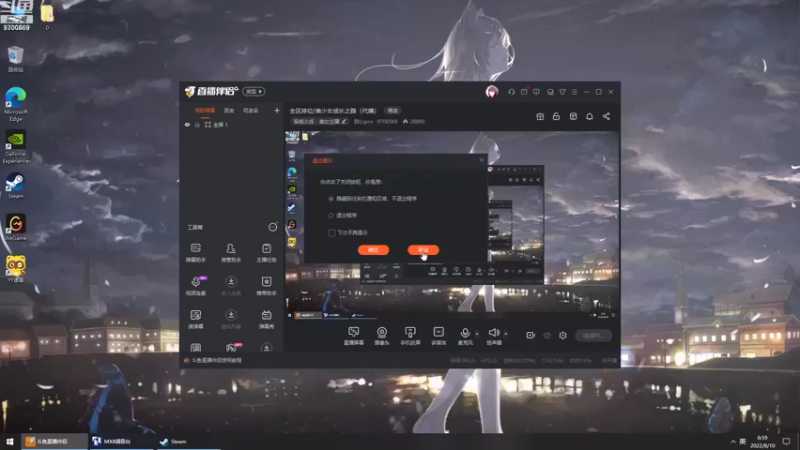Click the streamer avatar in title bar
The image size is (800, 450).
[x=491, y=92]
